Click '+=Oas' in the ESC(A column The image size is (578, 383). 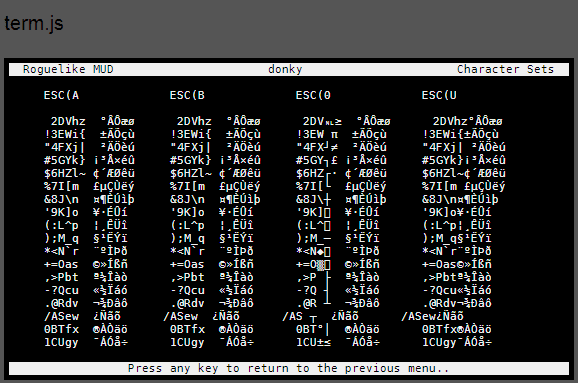coord(61,264)
